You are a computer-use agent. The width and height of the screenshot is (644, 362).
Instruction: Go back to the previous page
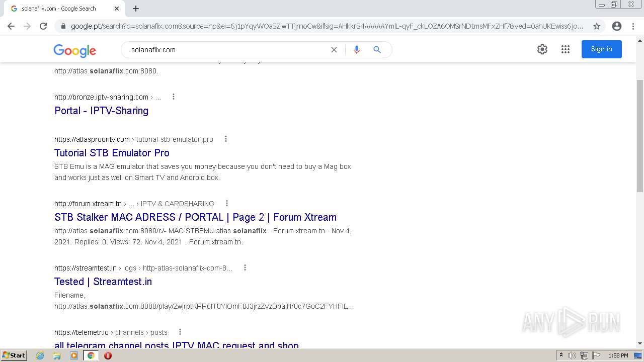[11, 26]
